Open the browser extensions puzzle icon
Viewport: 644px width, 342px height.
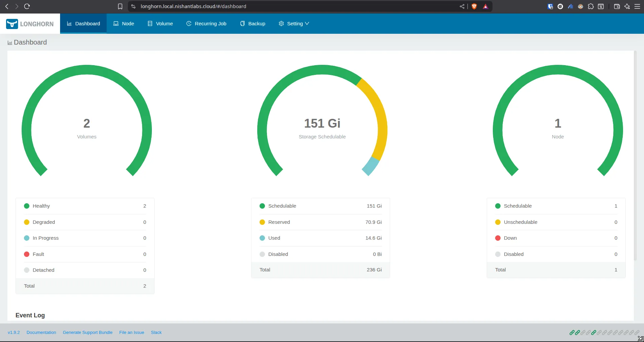point(591,6)
